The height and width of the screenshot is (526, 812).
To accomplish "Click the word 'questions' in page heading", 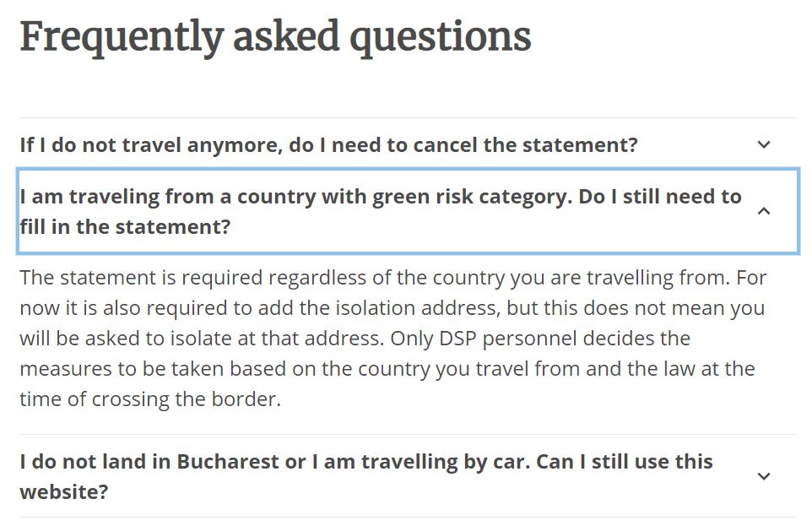I will [x=440, y=38].
